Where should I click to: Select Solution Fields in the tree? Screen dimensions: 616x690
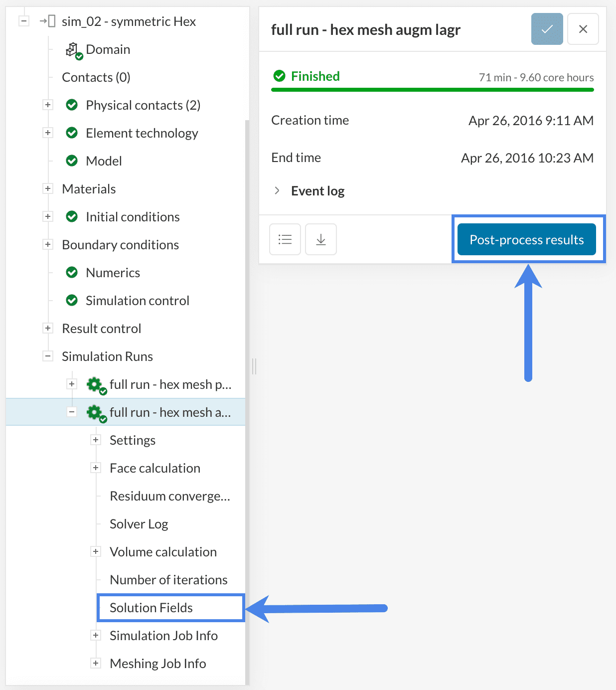pos(151,608)
